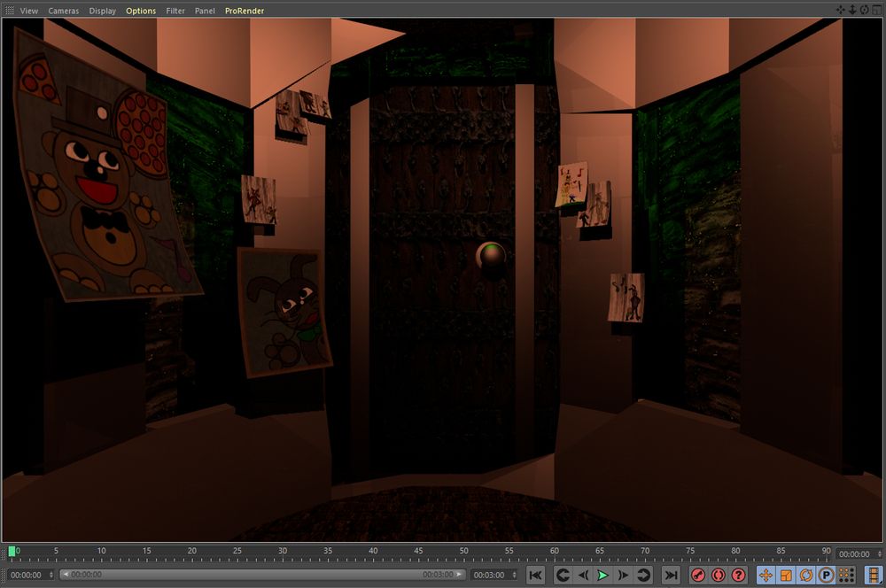Go to next keyframe

click(x=643, y=575)
